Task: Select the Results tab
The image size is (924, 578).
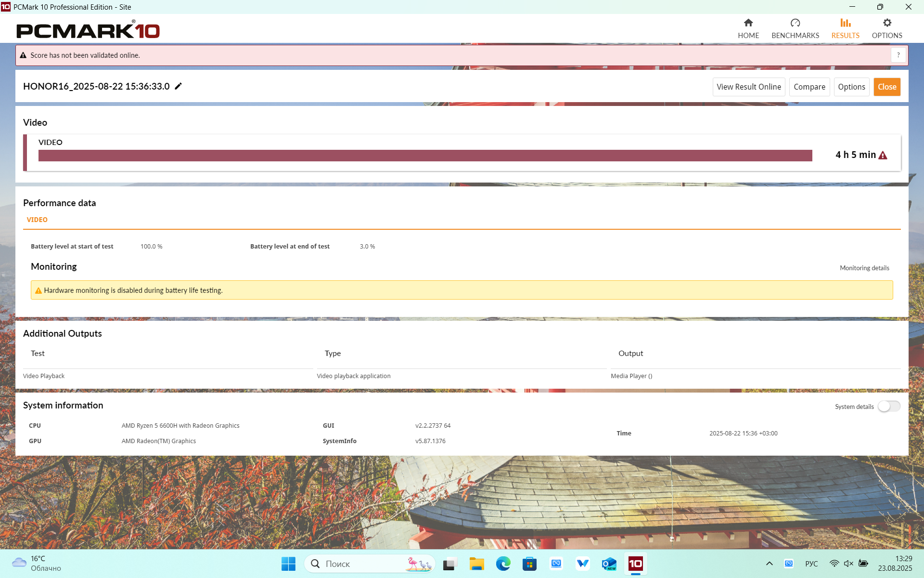Action: (x=845, y=29)
